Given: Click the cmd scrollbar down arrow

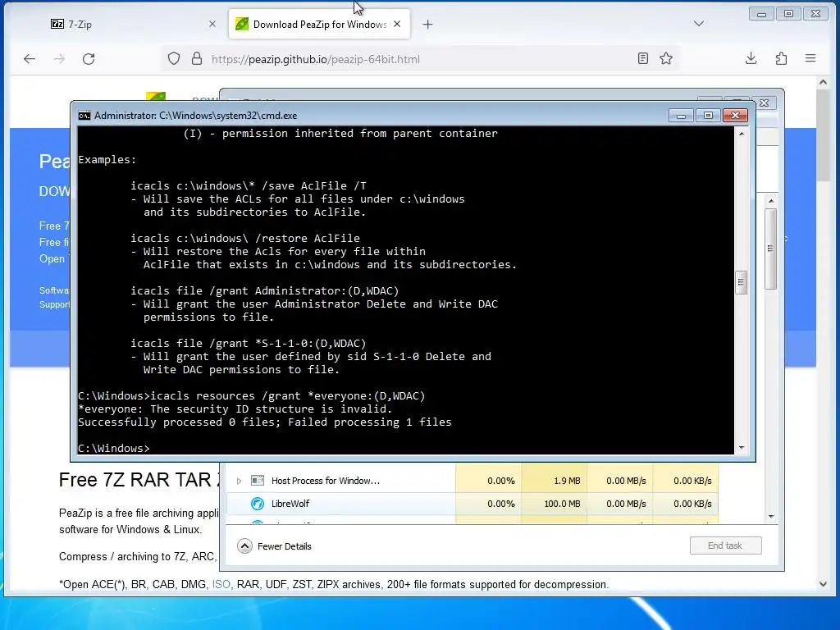Looking at the screenshot, I should pyautogui.click(x=742, y=448).
